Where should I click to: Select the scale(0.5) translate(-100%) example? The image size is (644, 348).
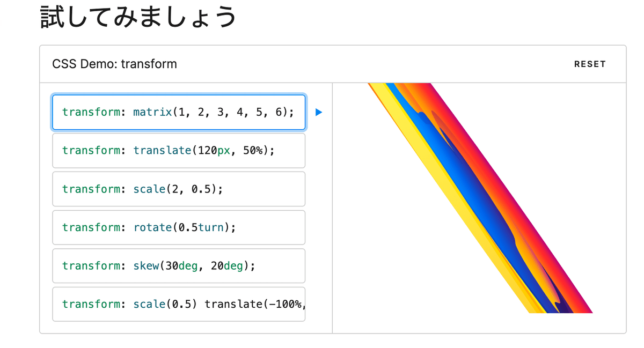(x=179, y=304)
